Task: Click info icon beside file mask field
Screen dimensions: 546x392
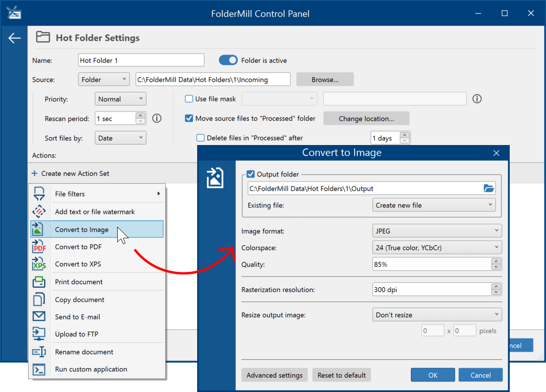Action: 477,99
